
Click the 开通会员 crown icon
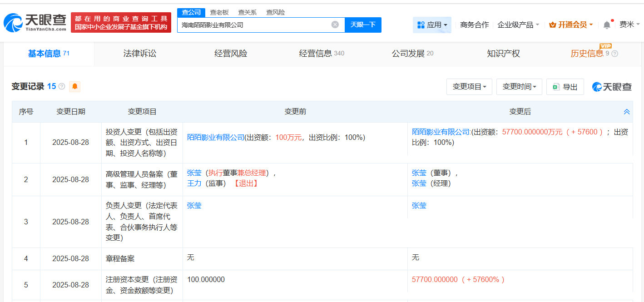(x=552, y=25)
